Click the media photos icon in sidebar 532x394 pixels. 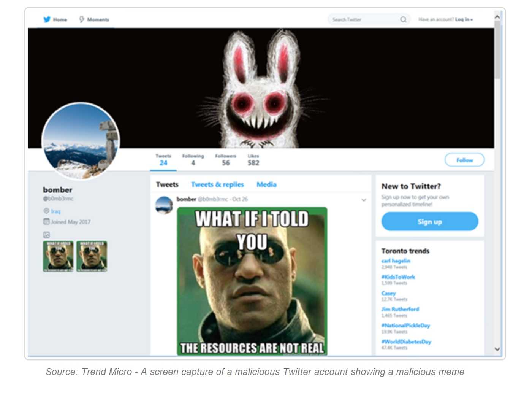(46, 235)
